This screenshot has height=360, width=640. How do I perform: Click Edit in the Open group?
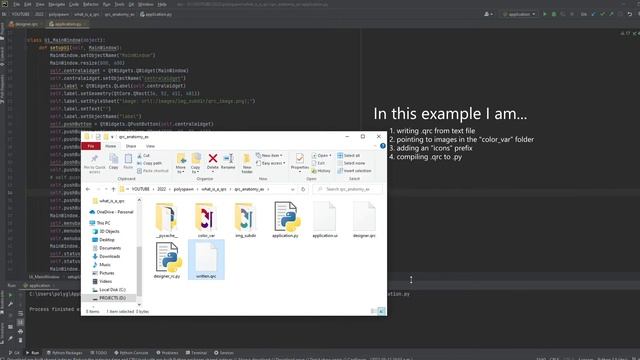point(318,163)
